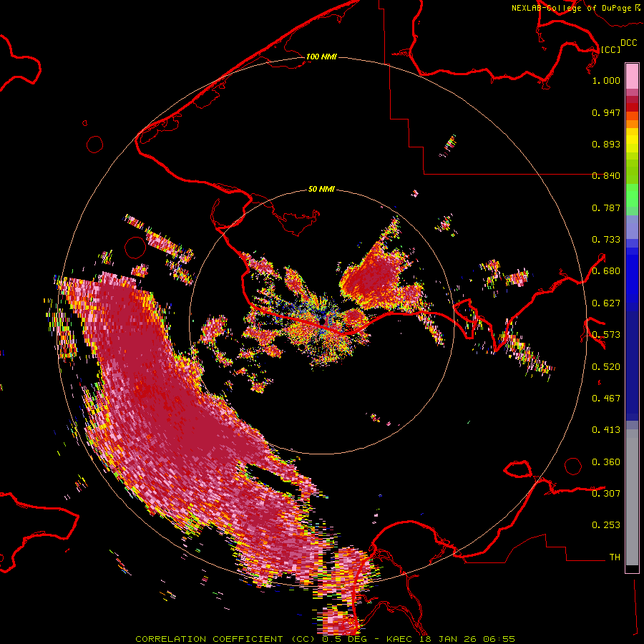
Task: Click the 0.573 scale value
Action: (606, 335)
